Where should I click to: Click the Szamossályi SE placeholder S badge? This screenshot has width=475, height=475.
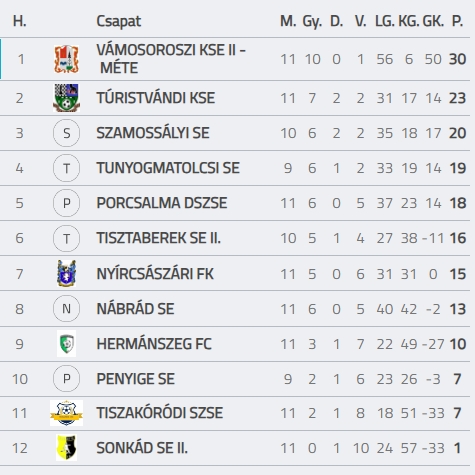pyautogui.click(x=66, y=133)
